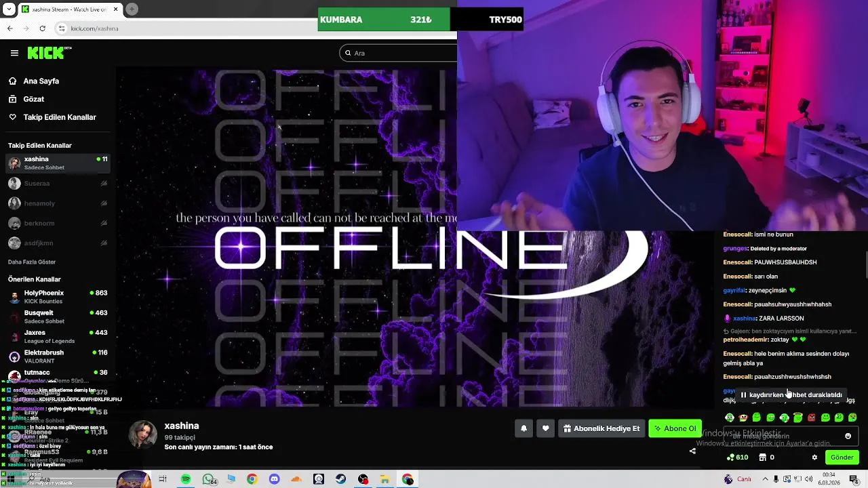Open the Windows notification center
The width and height of the screenshot is (868, 488).
point(854,479)
